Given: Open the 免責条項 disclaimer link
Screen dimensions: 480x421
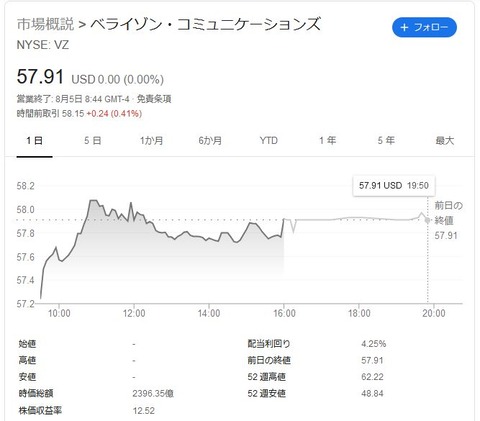Looking at the screenshot, I should coord(154,99).
